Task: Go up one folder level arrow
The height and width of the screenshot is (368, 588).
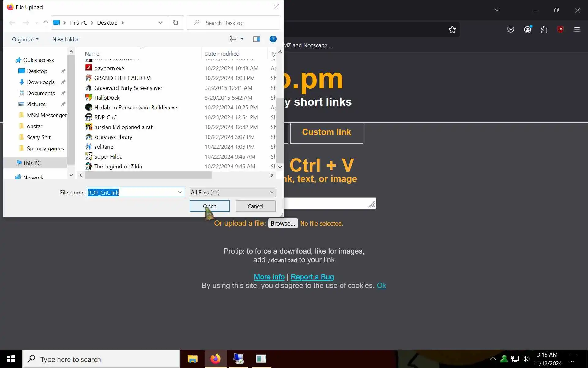Action: coord(46,23)
